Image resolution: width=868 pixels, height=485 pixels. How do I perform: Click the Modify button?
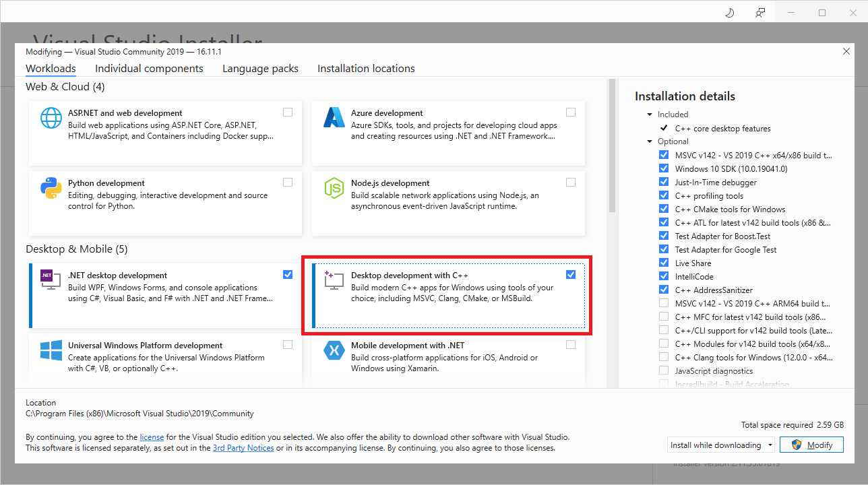pos(811,445)
